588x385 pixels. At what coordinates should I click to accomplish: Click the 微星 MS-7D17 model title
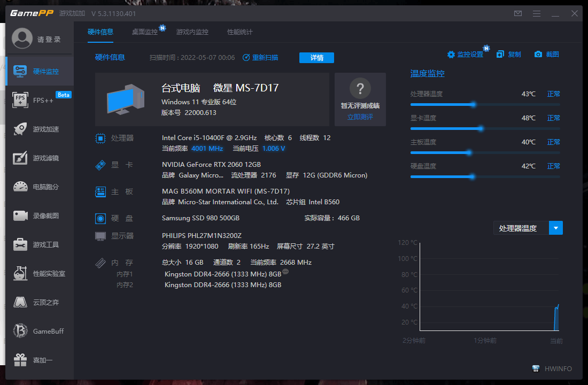pos(246,88)
